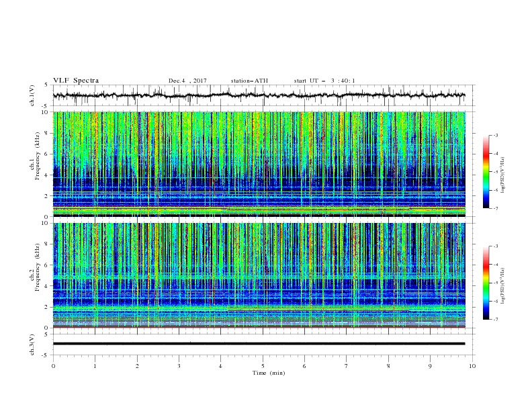532x411 pixels.
Task: Click the upper log(PSD) colorbar label
Action: [502, 175]
